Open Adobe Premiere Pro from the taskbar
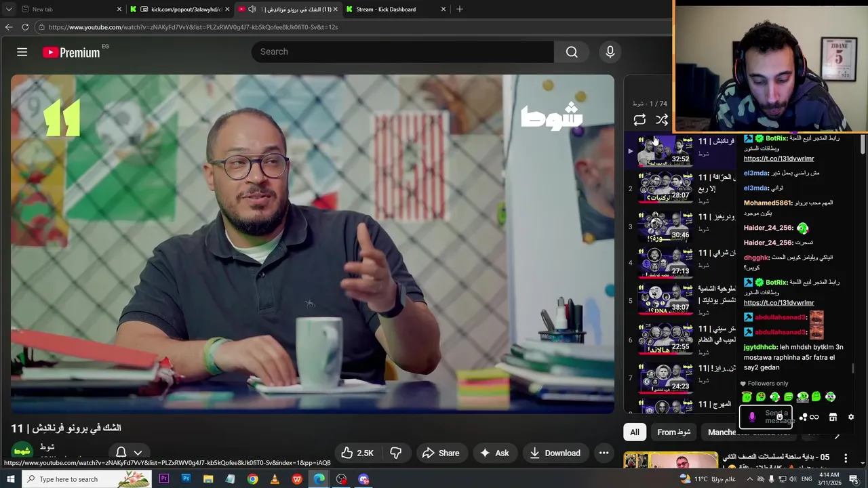Viewport: 868px width, 488px height. (163, 479)
